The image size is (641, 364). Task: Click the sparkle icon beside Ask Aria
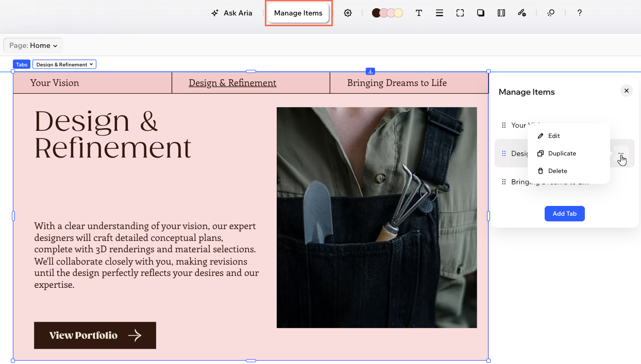215,13
